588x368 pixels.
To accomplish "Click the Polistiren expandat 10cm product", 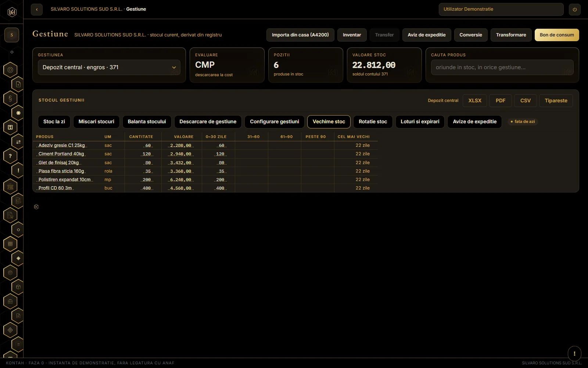I will click(x=64, y=180).
